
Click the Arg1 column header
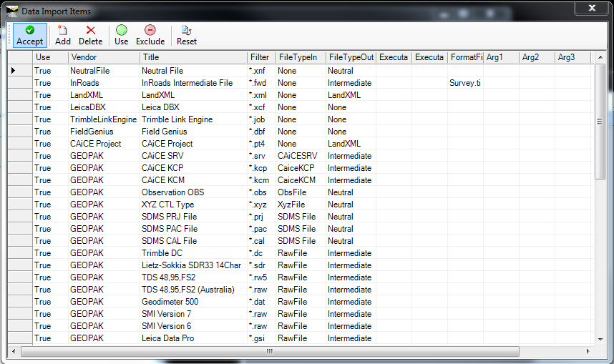pos(501,57)
